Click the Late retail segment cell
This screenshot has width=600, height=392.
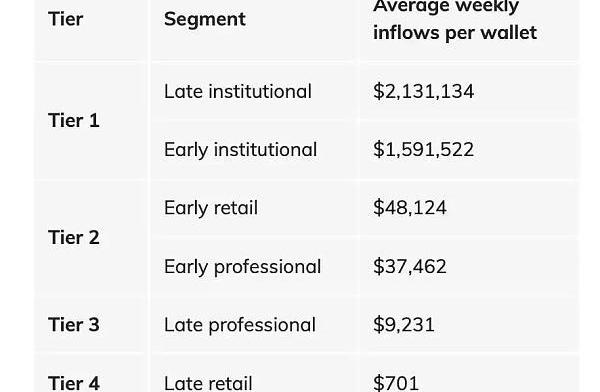click(208, 383)
